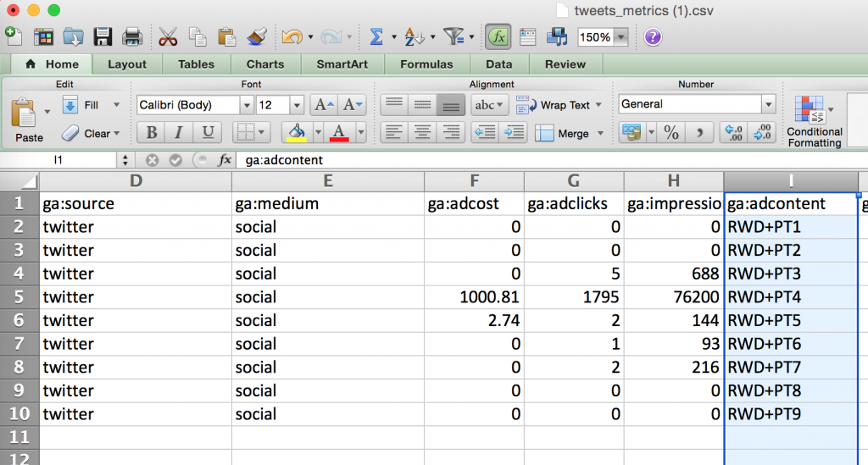Apply the red font color A
The height and width of the screenshot is (465, 868).
tap(339, 133)
